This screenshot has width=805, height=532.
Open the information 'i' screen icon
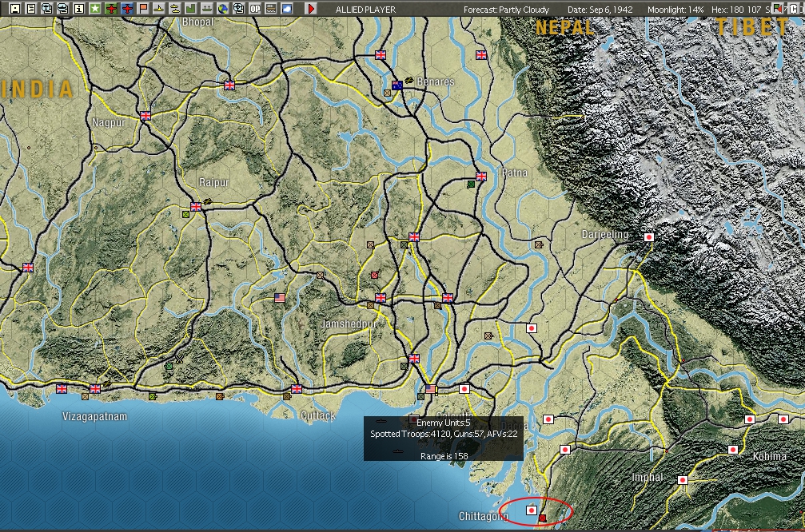[78, 9]
